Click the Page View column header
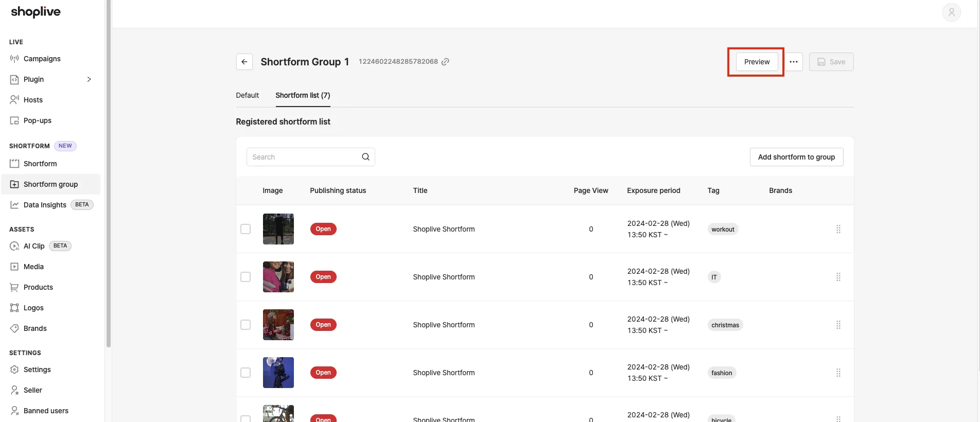 click(591, 190)
